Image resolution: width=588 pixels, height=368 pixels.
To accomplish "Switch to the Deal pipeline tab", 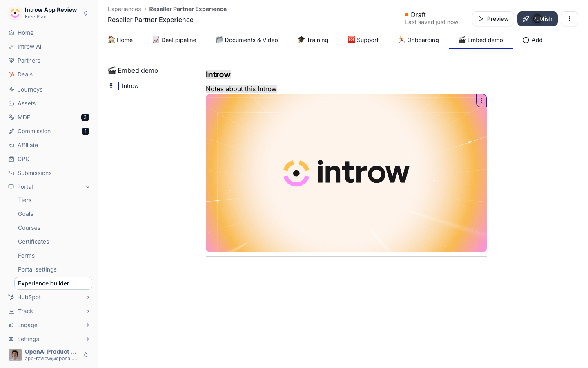I will (174, 40).
